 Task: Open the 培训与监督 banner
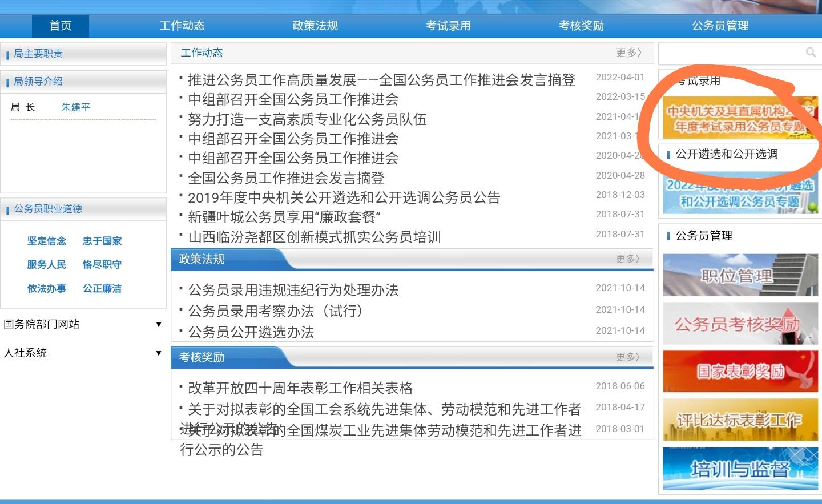[x=740, y=469]
